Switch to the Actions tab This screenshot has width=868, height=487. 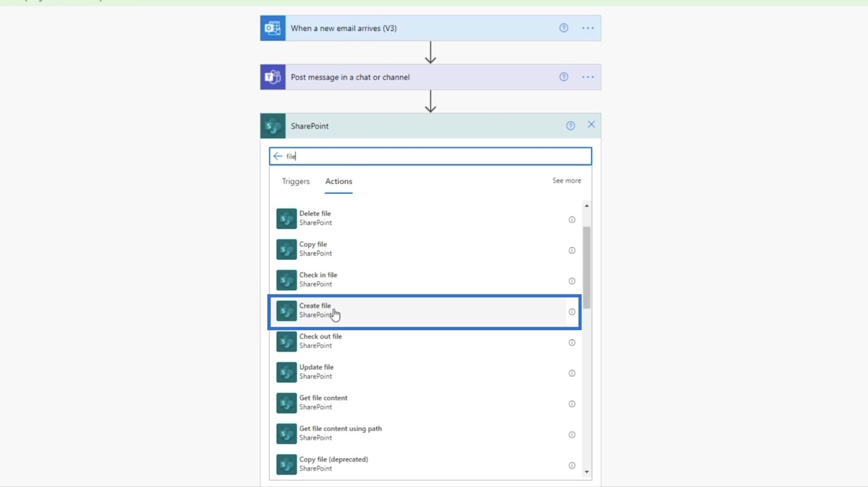click(x=339, y=181)
